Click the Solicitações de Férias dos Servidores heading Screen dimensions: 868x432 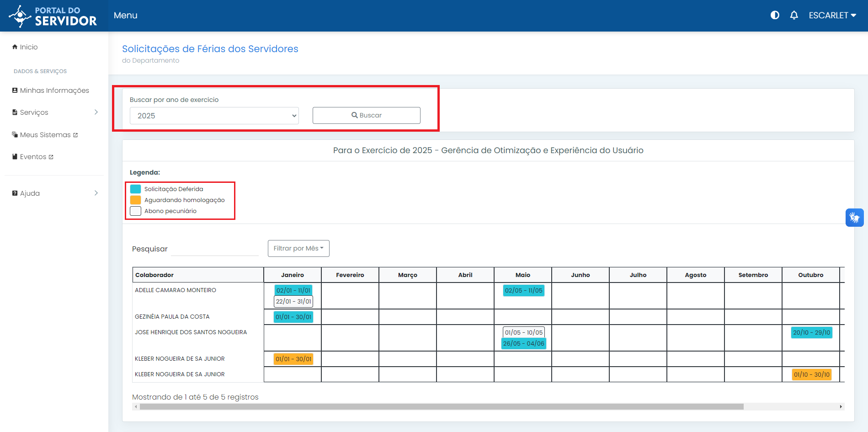point(210,49)
